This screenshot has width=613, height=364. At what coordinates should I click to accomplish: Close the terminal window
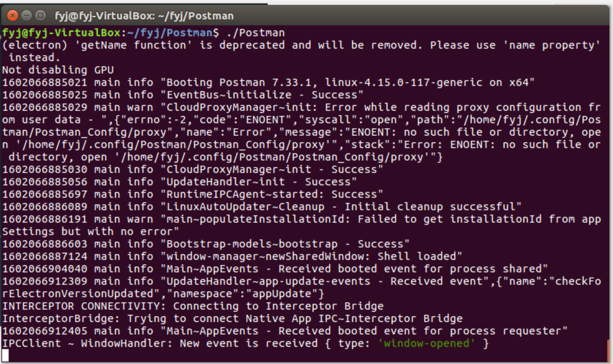tap(13, 15)
